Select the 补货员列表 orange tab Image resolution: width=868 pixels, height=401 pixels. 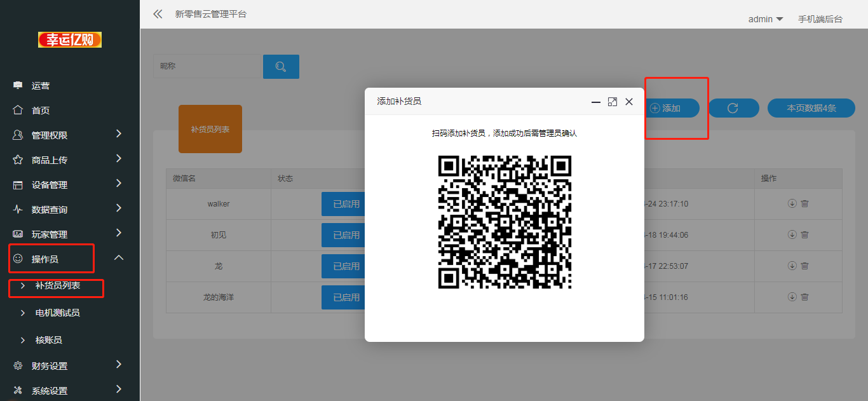tap(210, 129)
